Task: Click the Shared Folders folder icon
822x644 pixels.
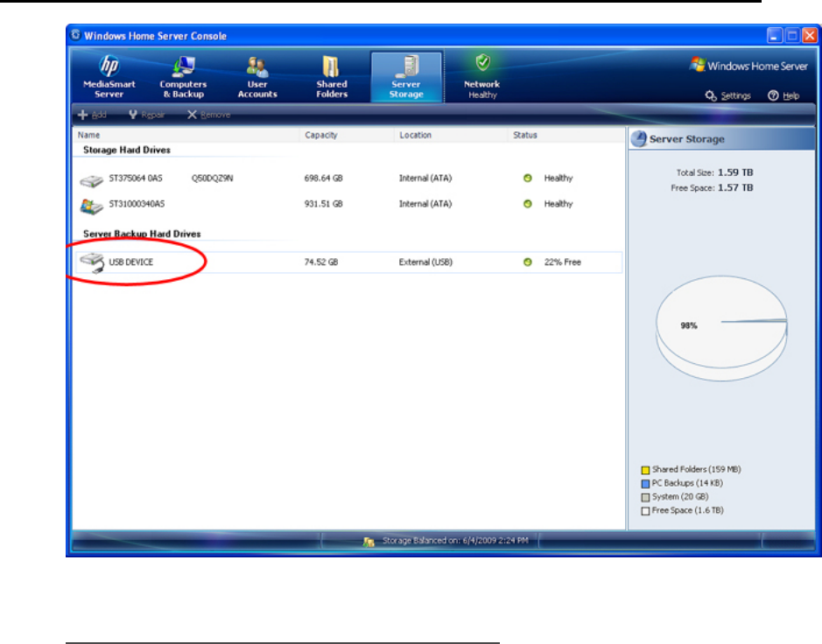Action: [x=331, y=66]
